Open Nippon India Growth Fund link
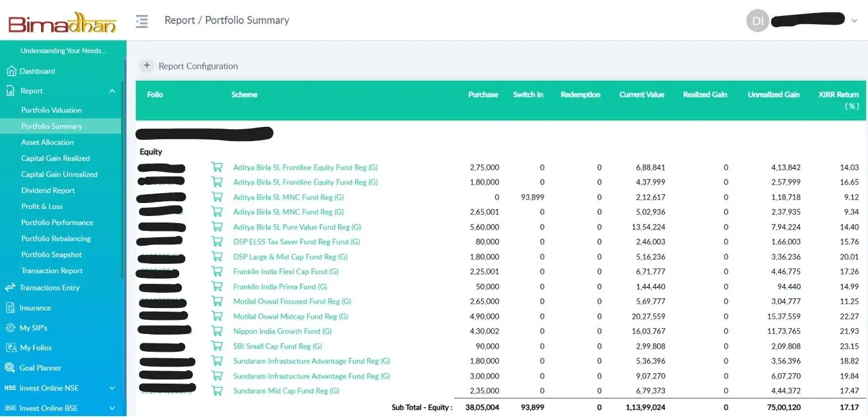This screenshot has height=419, width=868. (282, 331)
